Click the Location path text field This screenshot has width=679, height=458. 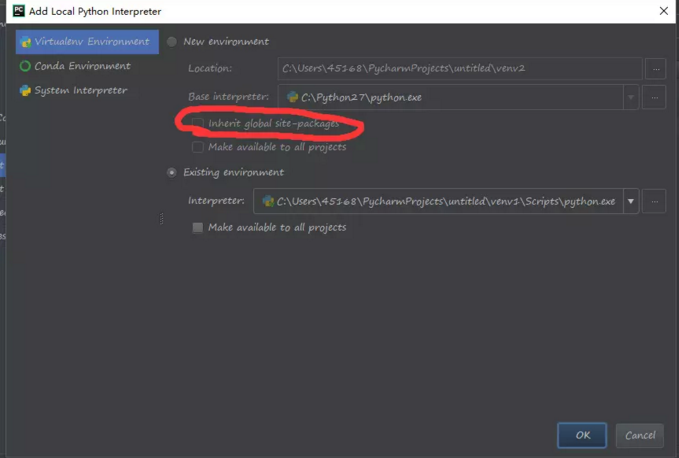tap(459, 68)
